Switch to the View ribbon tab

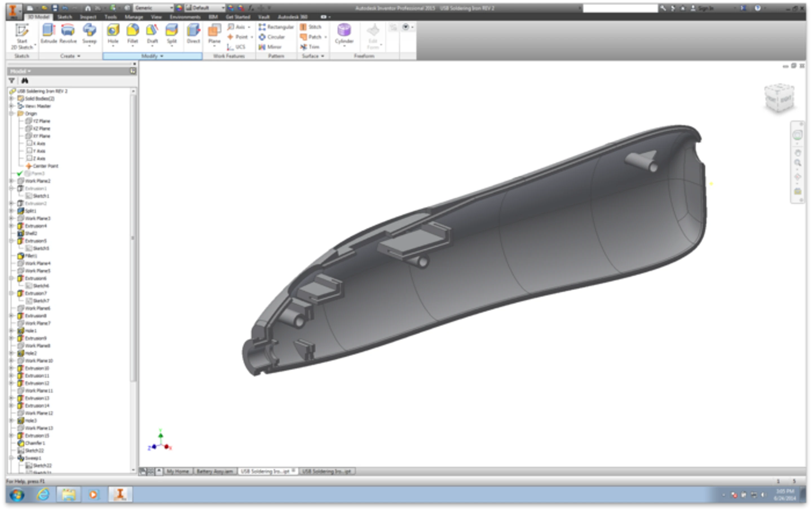[156, 17]
